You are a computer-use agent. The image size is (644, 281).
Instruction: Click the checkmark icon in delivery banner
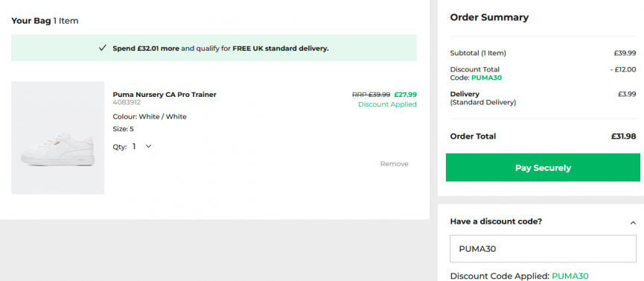103,48
